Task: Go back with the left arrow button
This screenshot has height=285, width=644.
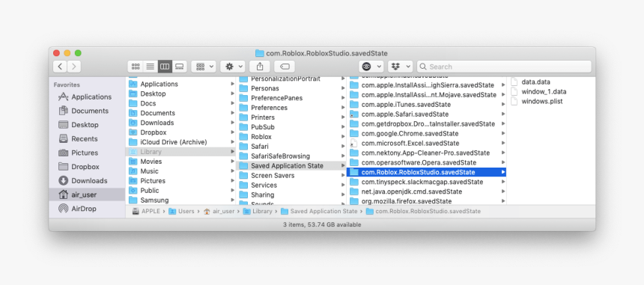Action: (x=60, y=67)
